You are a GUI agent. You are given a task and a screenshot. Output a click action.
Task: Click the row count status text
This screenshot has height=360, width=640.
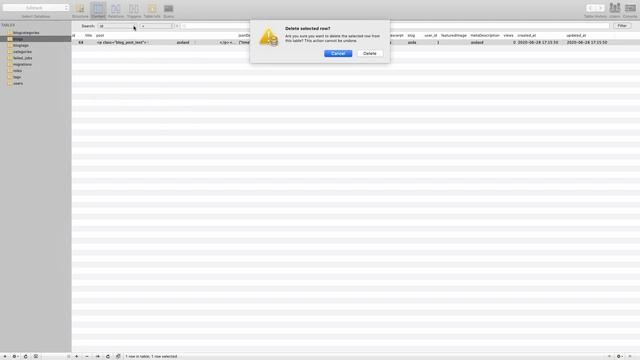point(151,356)
